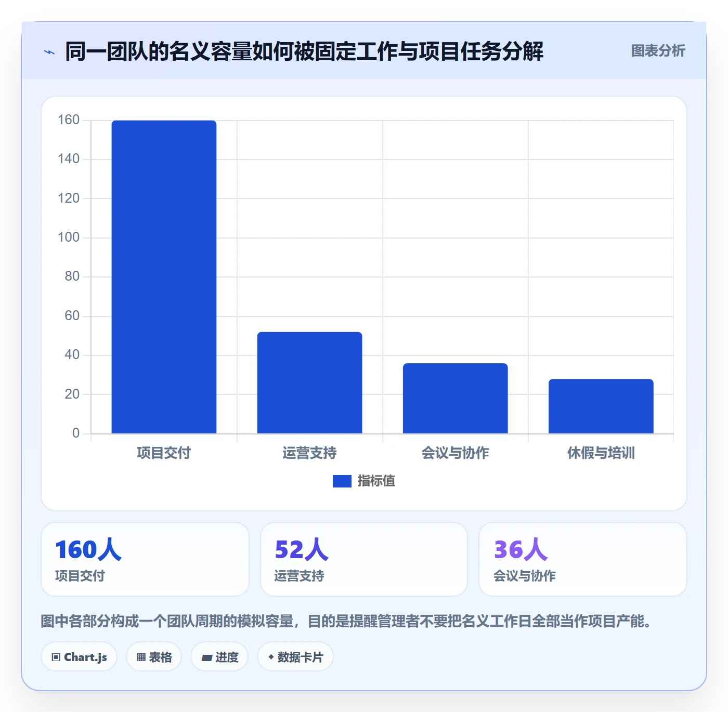
Task: Click the description text starting with 图中各部分
Action: click(x=348, y=621)
